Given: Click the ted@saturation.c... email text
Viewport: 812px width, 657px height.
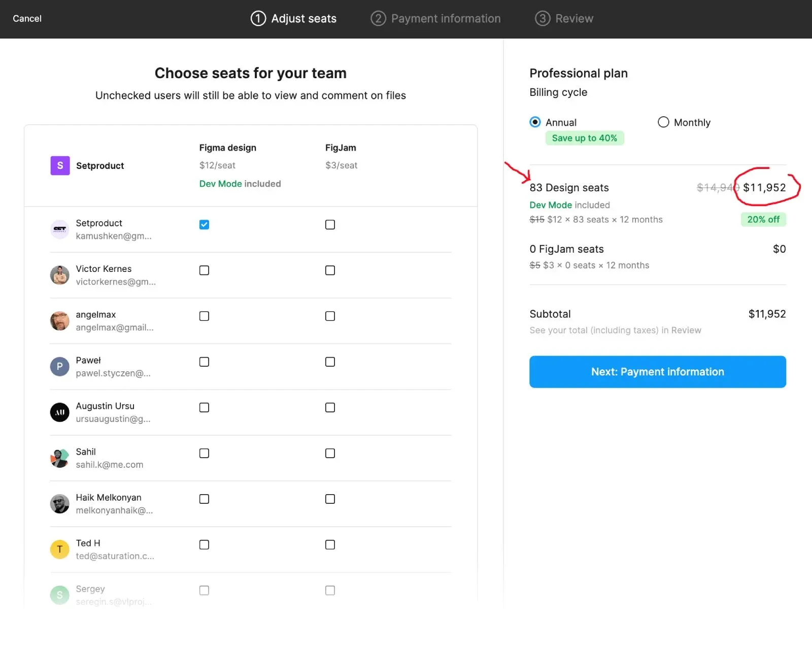Looking at the screenshot, I should [115, 556].
